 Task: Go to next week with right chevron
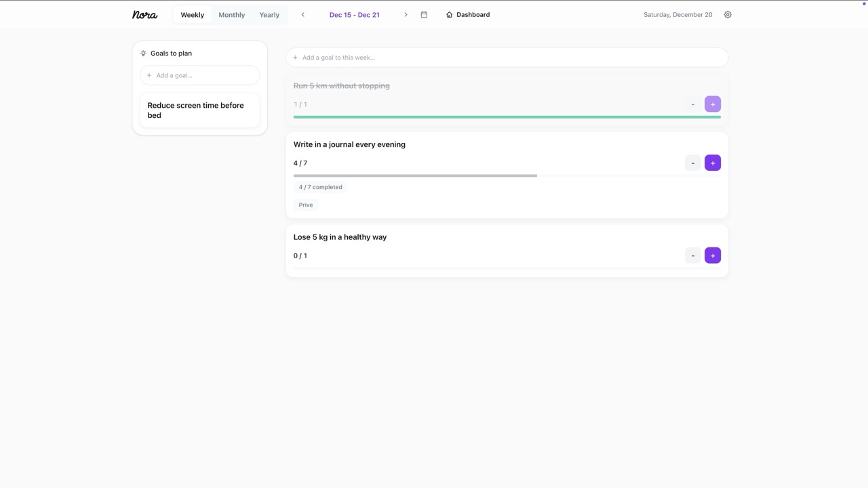pos(406,15)
